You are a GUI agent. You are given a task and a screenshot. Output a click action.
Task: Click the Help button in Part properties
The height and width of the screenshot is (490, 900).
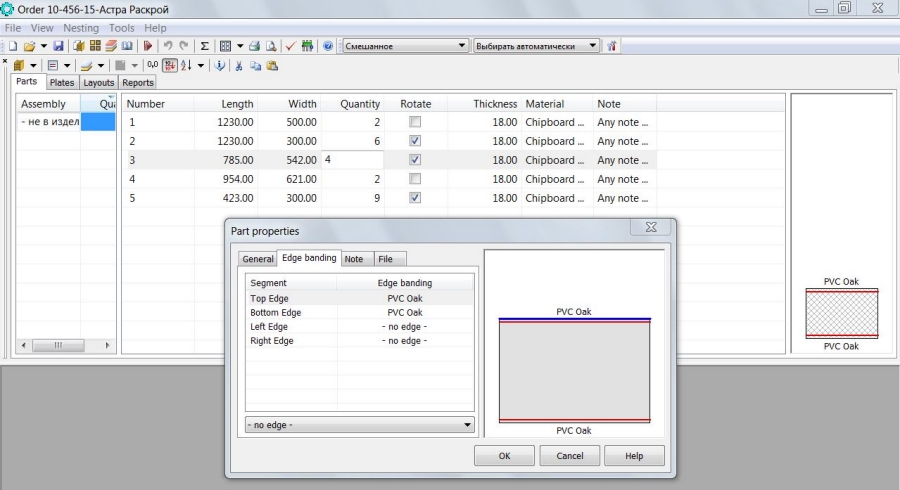point(634,456)
